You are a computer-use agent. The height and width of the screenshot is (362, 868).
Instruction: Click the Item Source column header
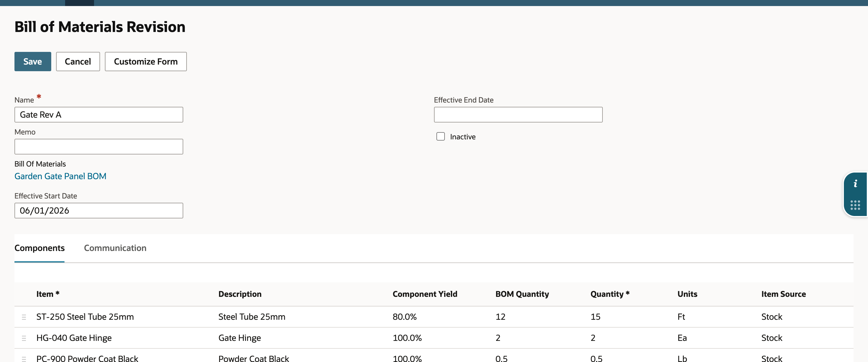tap(783, 294)
